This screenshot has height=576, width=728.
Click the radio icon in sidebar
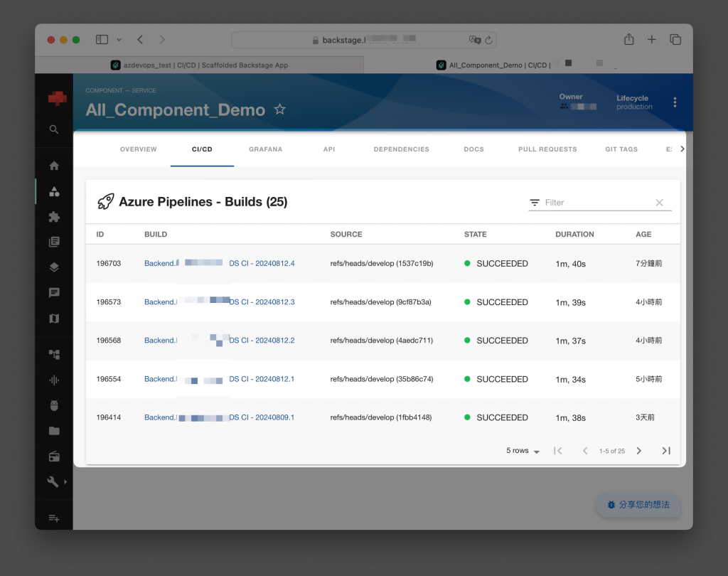54,456
